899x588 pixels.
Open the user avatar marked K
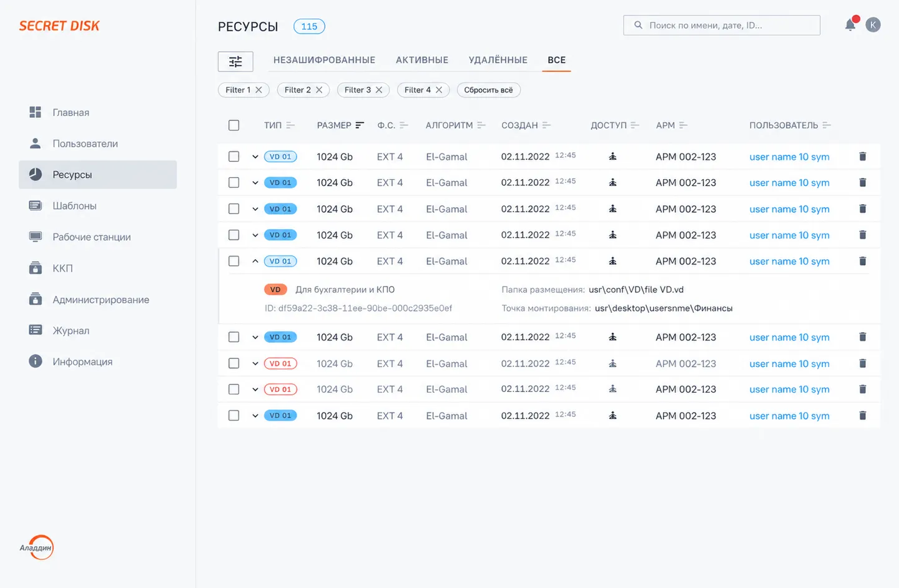coord(873,25)
